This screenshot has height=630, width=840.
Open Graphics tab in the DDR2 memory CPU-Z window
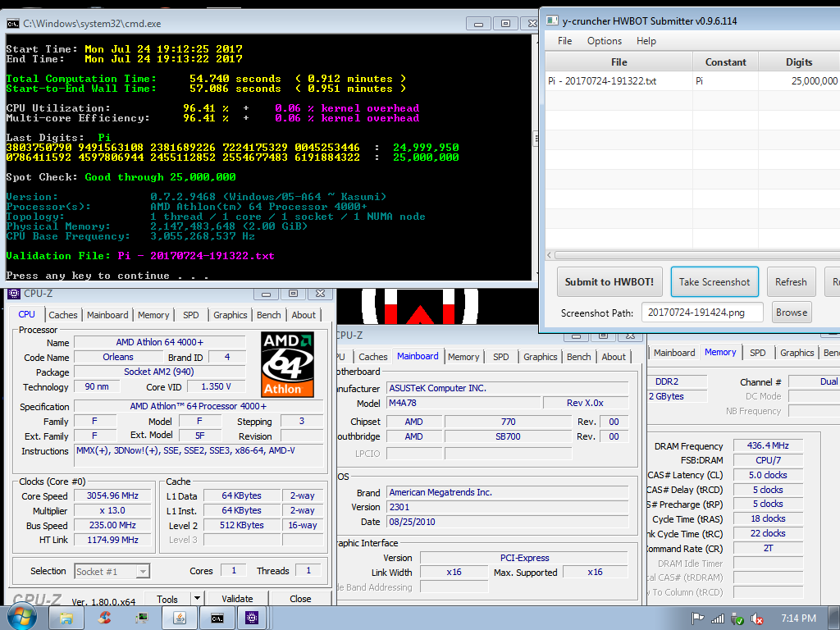[x=797, y=353]
